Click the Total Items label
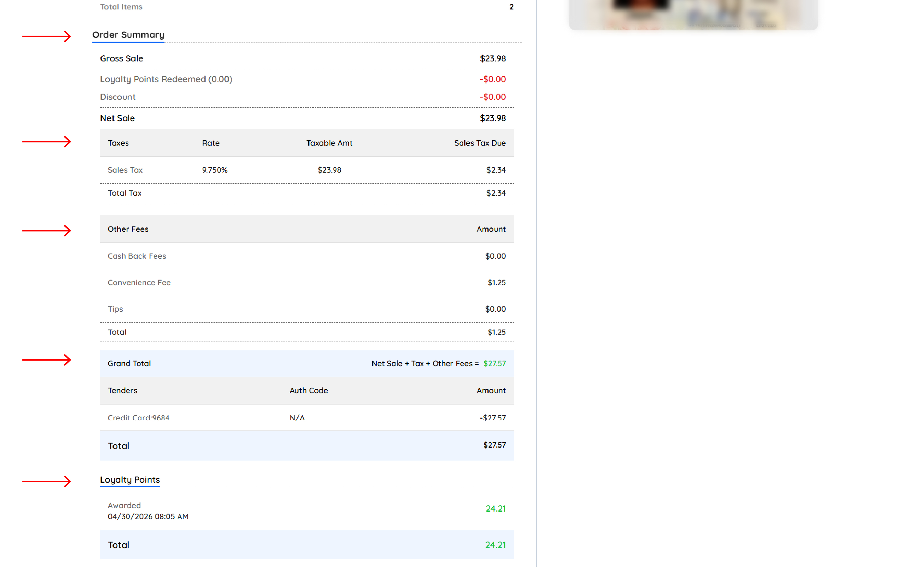This screenshot has height=568, width=924. (x=121, y=7)
